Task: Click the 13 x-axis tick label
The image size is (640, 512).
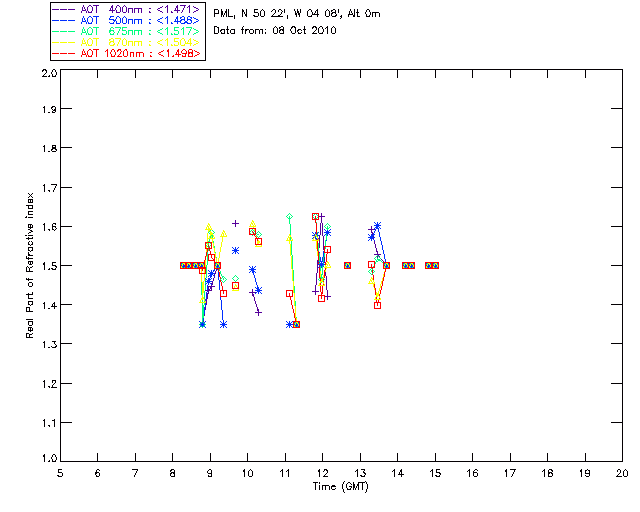Action: point(360,473)
